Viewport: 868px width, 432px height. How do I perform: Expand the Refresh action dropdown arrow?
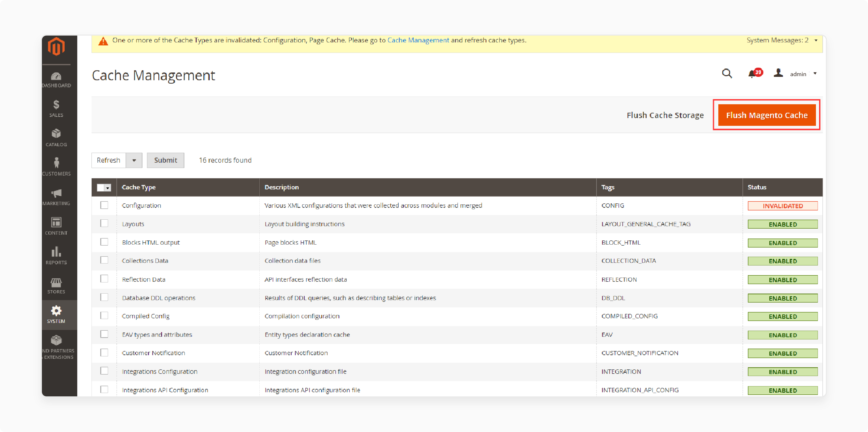click(x=134, y=160)
